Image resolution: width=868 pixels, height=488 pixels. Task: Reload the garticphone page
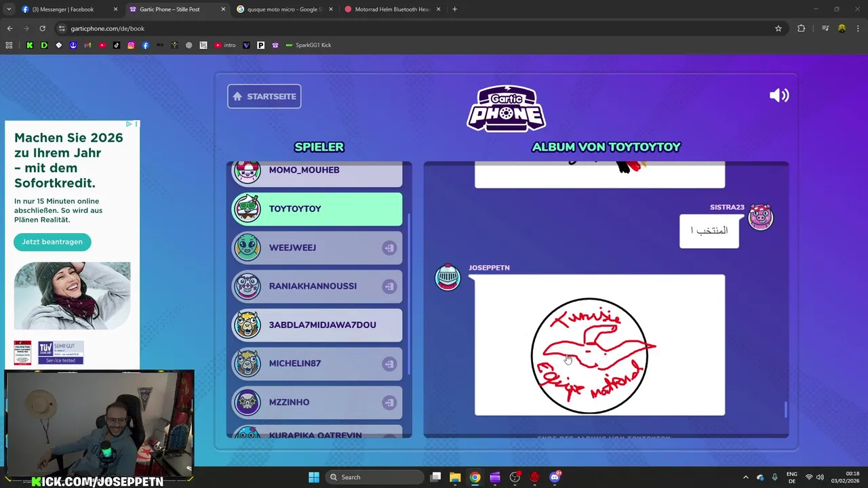(42, 28)
